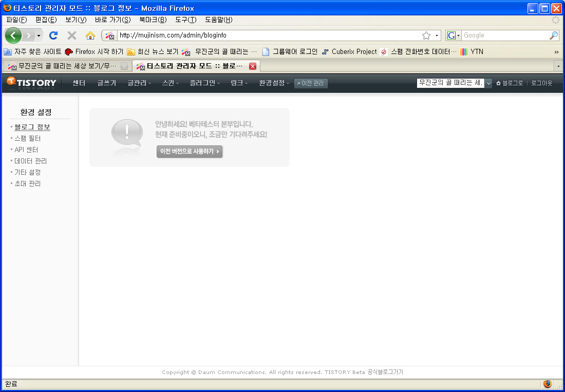Viewport: 565px width, 392px height.
Task: Open the 그룹웨어 로그인 bookmark
Action: 290,52
